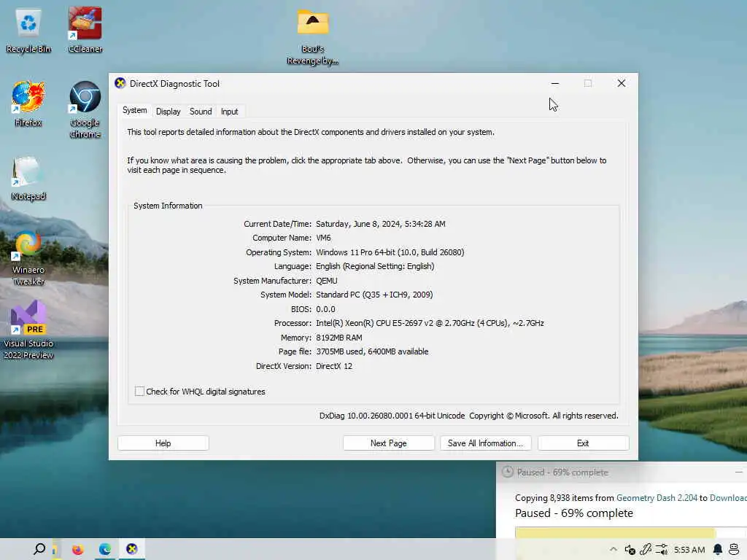Click the network tray icon
Image resolution: width=747 pixels, height=560 pixels.
tap(661, 550)
